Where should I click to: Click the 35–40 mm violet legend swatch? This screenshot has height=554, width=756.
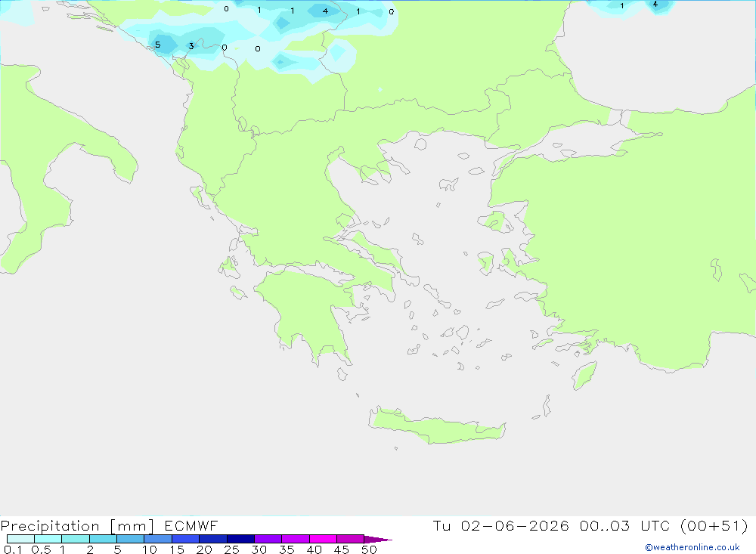[296, 539]
